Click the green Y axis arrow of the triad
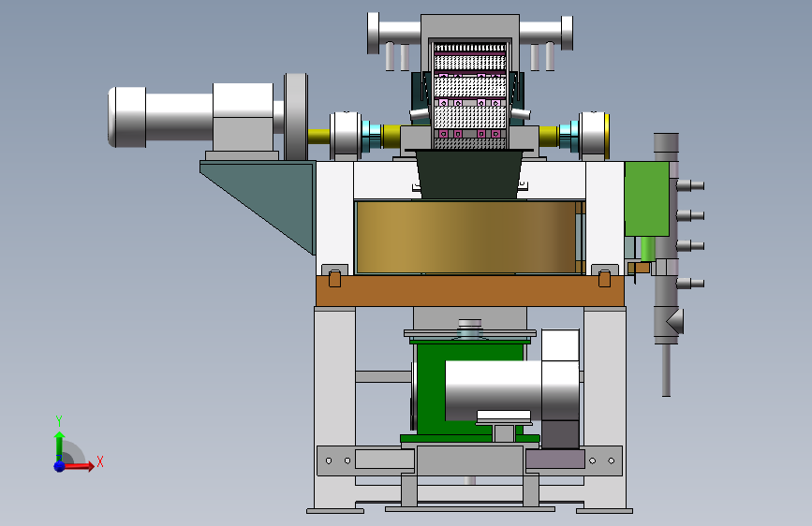 (x=60, y=446)
